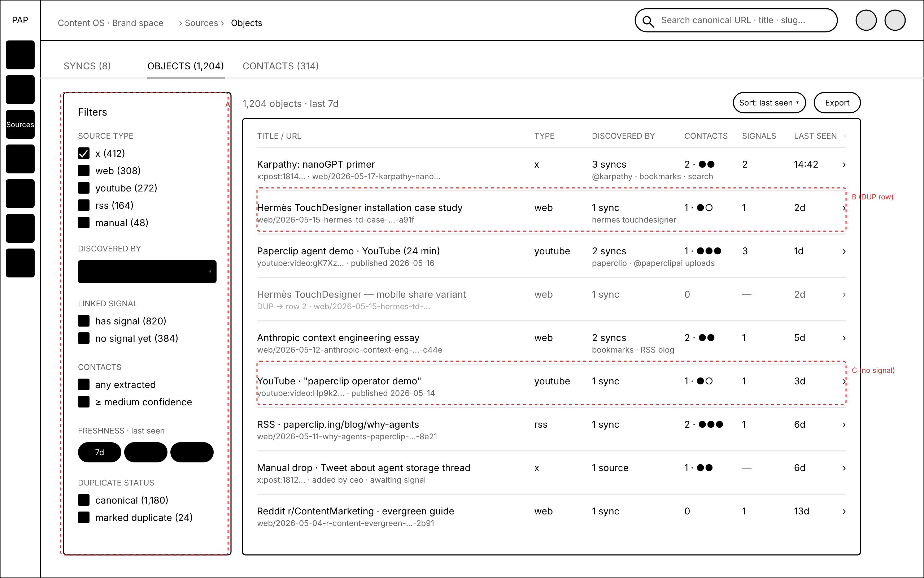This screenshot has height=578, width=924.
Task: Tick the rss (164) checkbox
Action: pos(84,205)
